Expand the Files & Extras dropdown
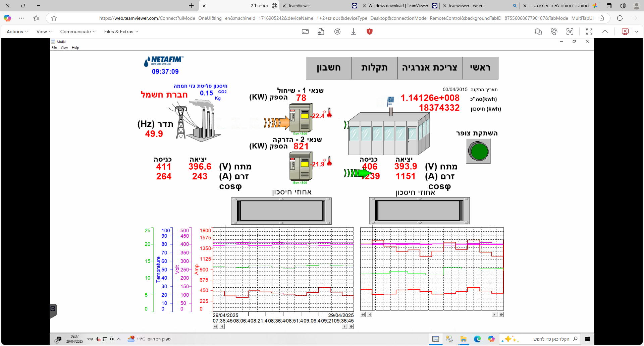Screen dimensions: 644x346 coord(121,32)
